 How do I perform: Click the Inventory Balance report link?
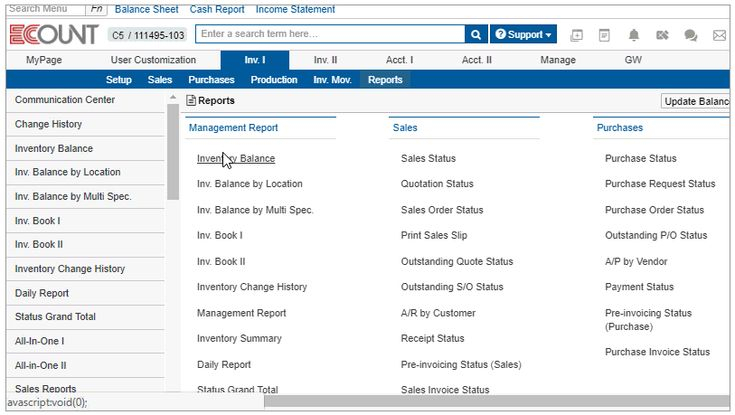point(236,158)
